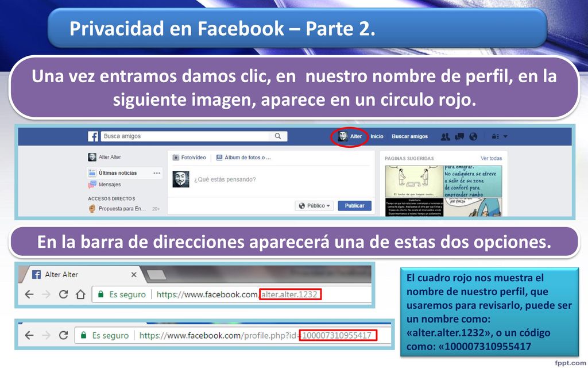This screenshot has height=368, width=588.
Task: Click forward arrow in upper browser bar
Action: click(x=46, y=294)
